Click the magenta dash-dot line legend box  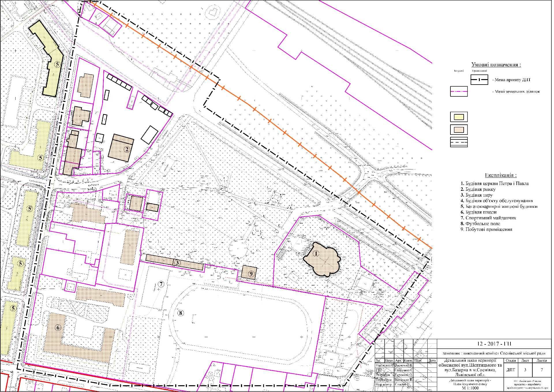pyautogui.click(x=459, y=92)
